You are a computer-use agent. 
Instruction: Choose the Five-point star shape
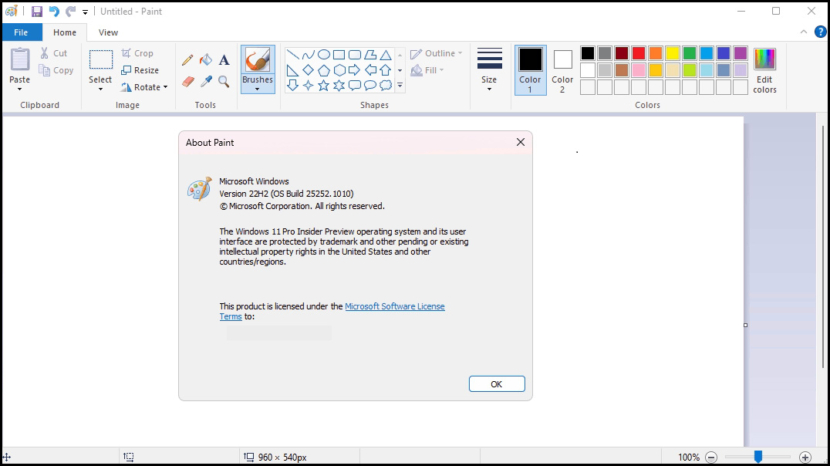point(323,85)
